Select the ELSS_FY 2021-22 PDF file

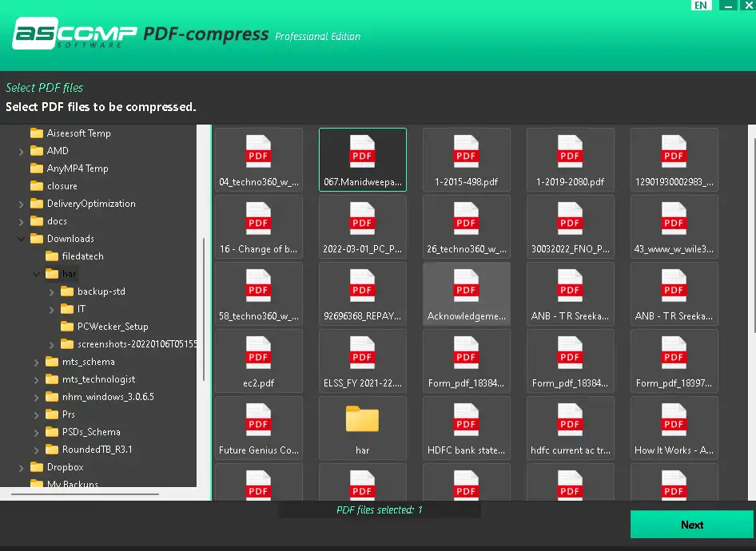pyautogui.click(x=362, y=361)
